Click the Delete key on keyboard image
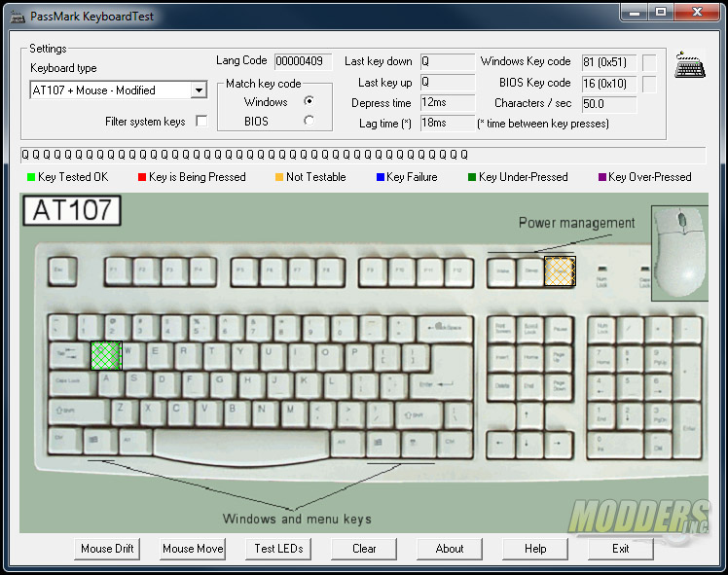The image size is (728, 575). point(501,387)
